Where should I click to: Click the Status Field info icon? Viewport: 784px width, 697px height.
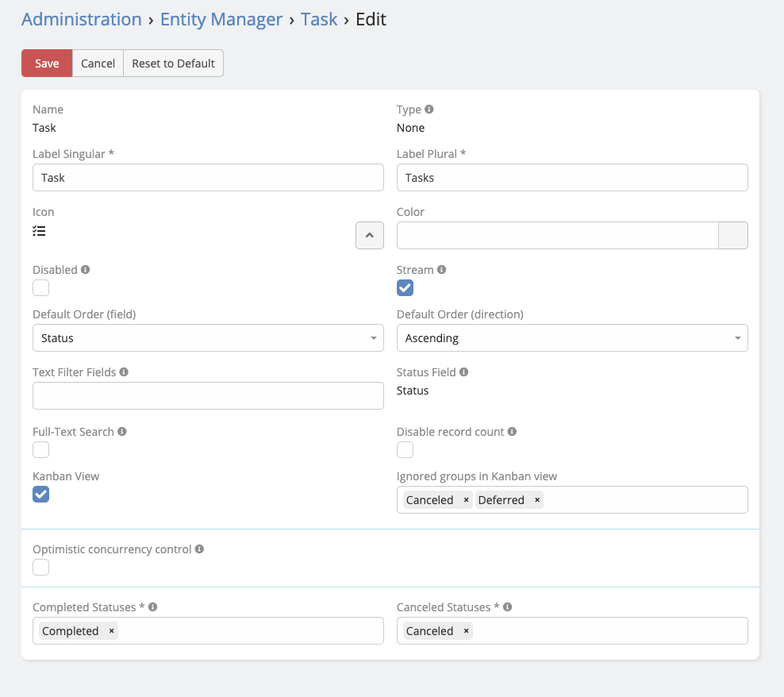point(464,372)
